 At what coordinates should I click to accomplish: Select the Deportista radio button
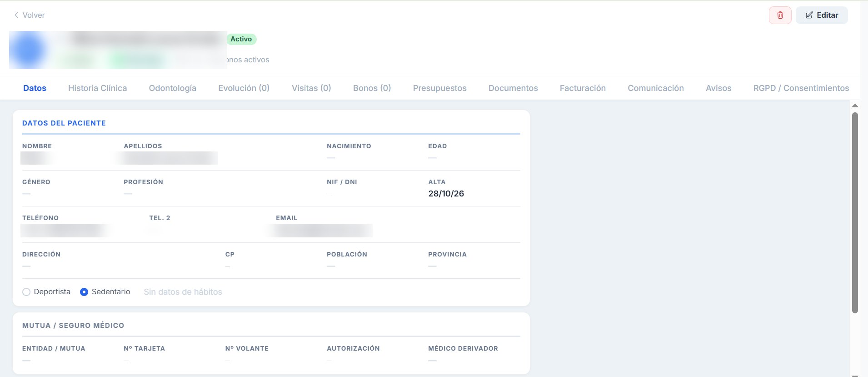[x=26, y=292]
